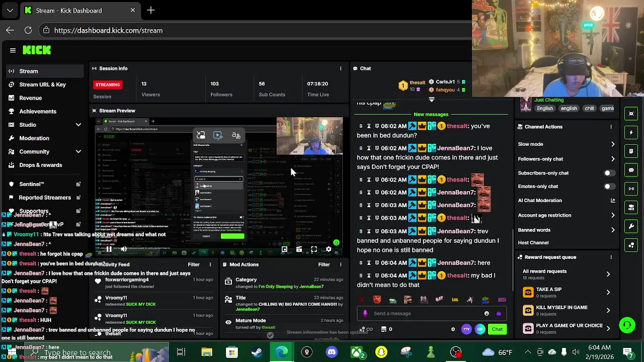Open green headset support button
The image size is (644, 362).
click(627, 325)
